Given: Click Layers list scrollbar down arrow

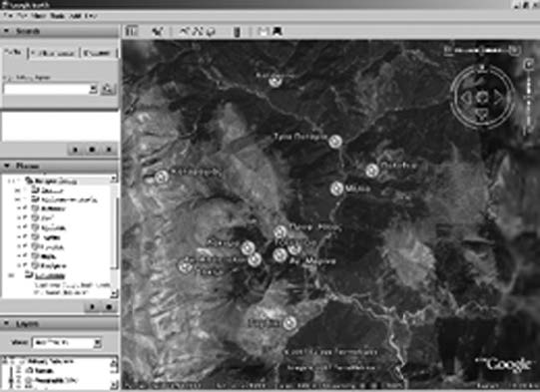Looking at the screenshot, I should point(114,384).
